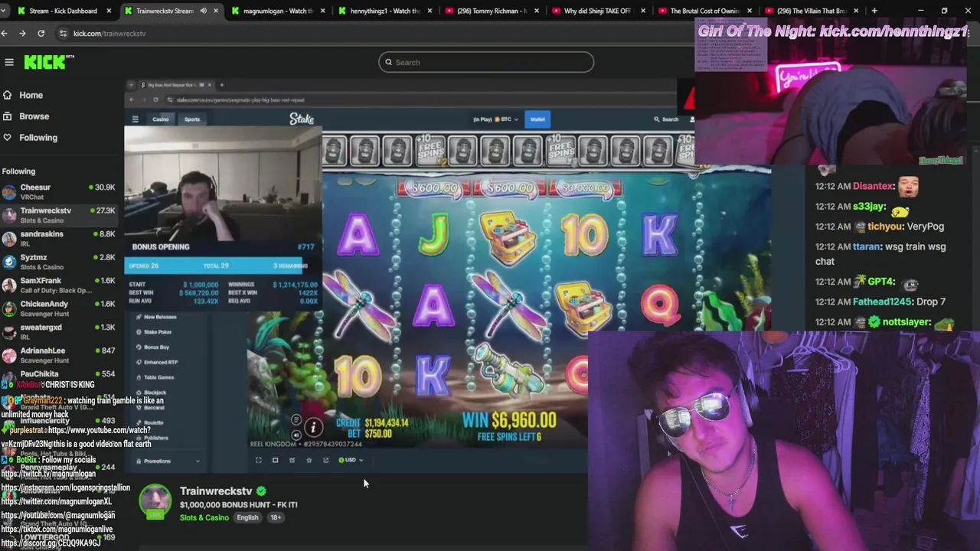Click the slot game info icon
This screenshot has width=980, height=551.
313,427
